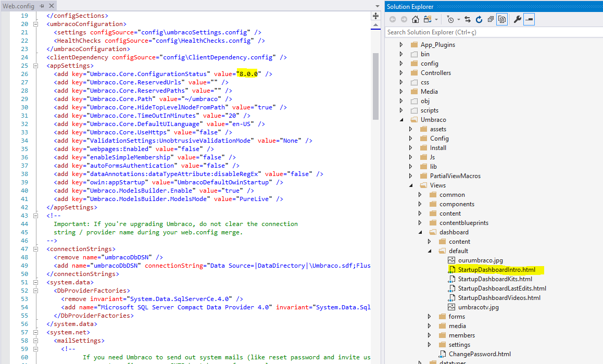
Task: Close the Web.config tab
Action: point(52,6)
